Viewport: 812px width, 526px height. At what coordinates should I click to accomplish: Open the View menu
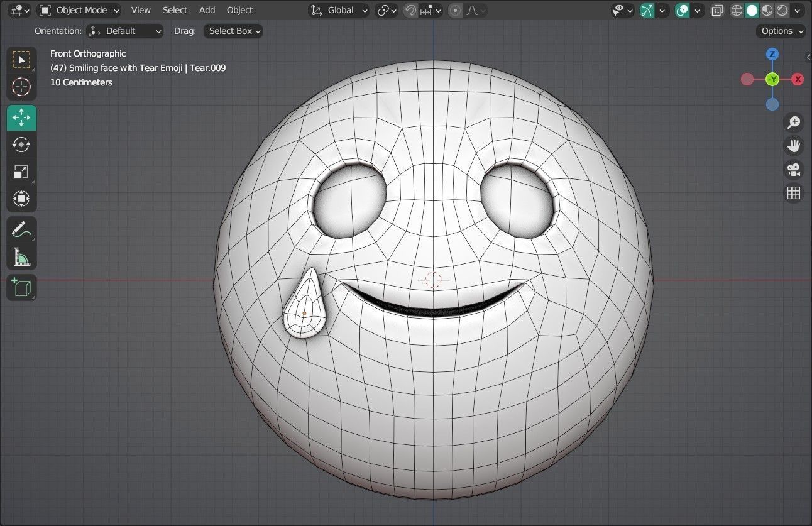click(141, 10)
